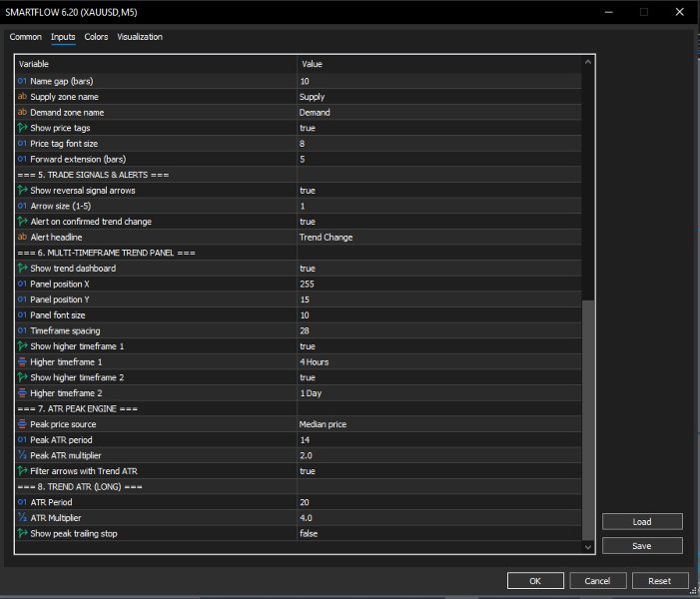Click the integer icon beside Arrow size (1-5)
Screen dimensions: 700x599
[x=22, y=206]
